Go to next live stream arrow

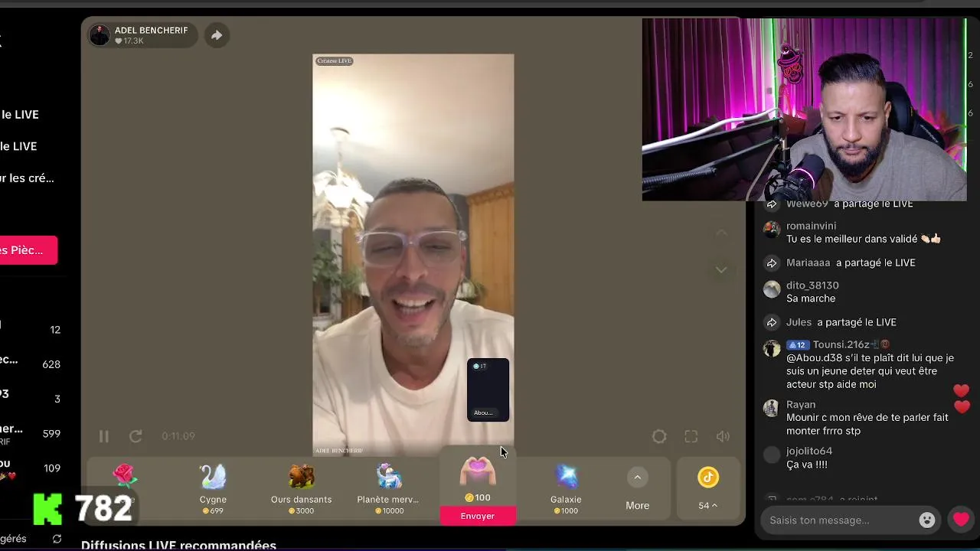(721, 269)
